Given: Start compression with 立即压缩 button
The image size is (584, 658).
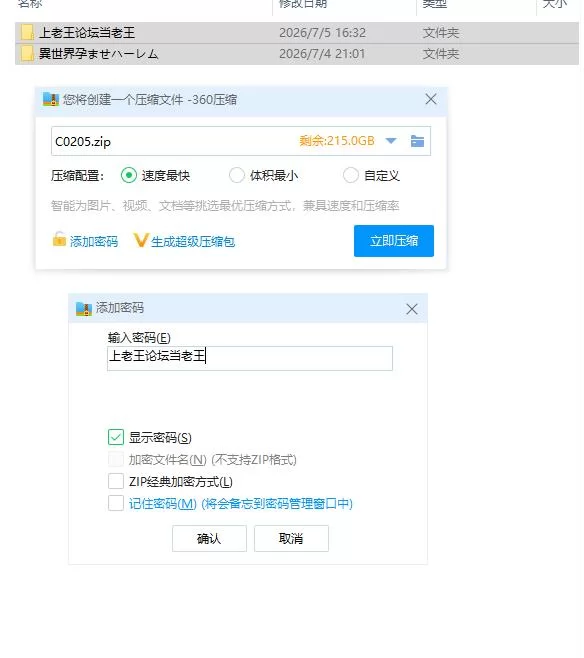Looking at the screenshot, I should tap(394, 241).
